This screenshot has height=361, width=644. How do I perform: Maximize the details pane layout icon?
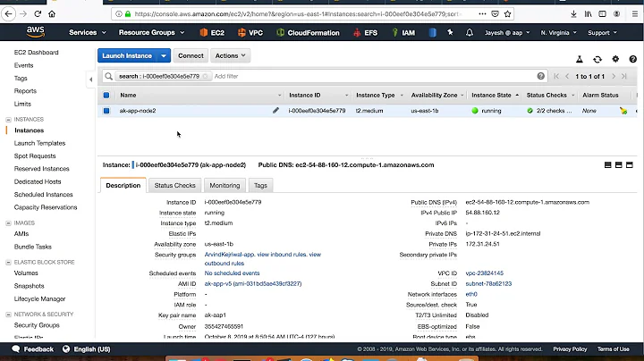pos(629,165)
